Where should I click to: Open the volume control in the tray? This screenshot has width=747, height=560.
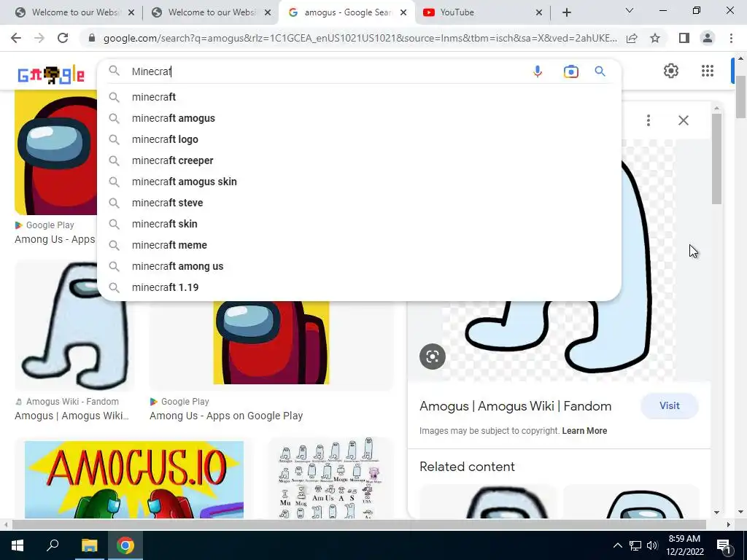(653, 545)
